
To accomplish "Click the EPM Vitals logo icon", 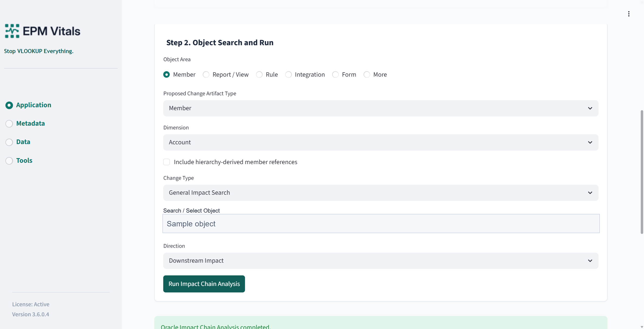I will pyautogui.click(x=12, y=31).
